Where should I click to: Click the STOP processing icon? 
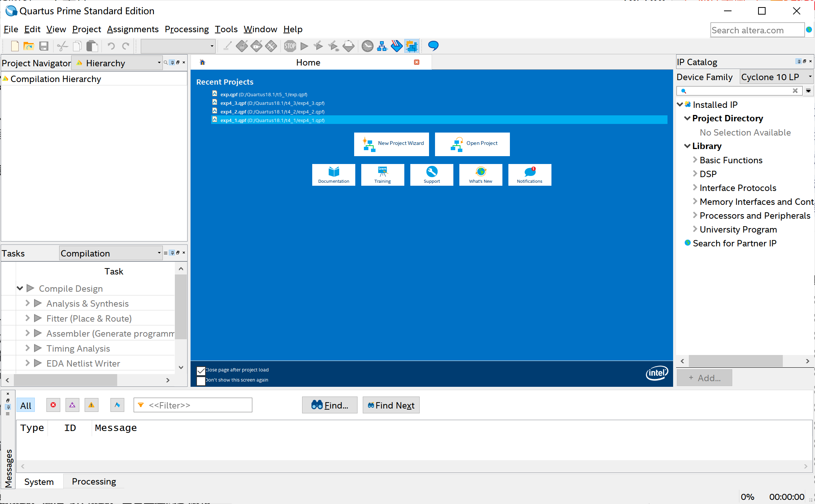pos(290,46)
